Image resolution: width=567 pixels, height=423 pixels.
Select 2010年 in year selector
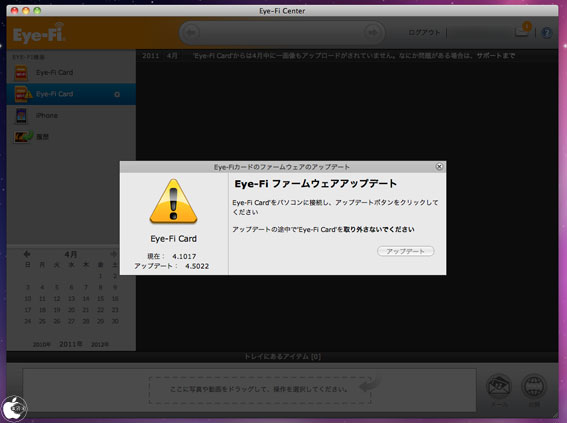pyautogui.click(x=42, y=345)
